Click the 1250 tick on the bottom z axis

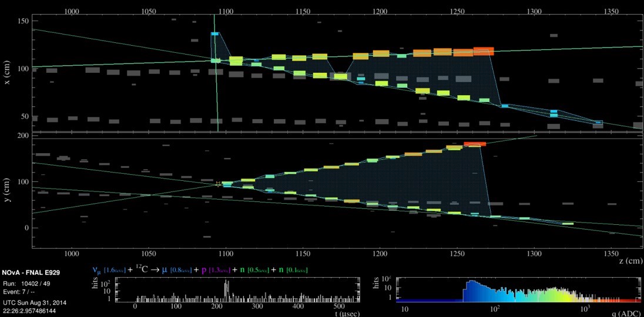(x=457, y=252)
